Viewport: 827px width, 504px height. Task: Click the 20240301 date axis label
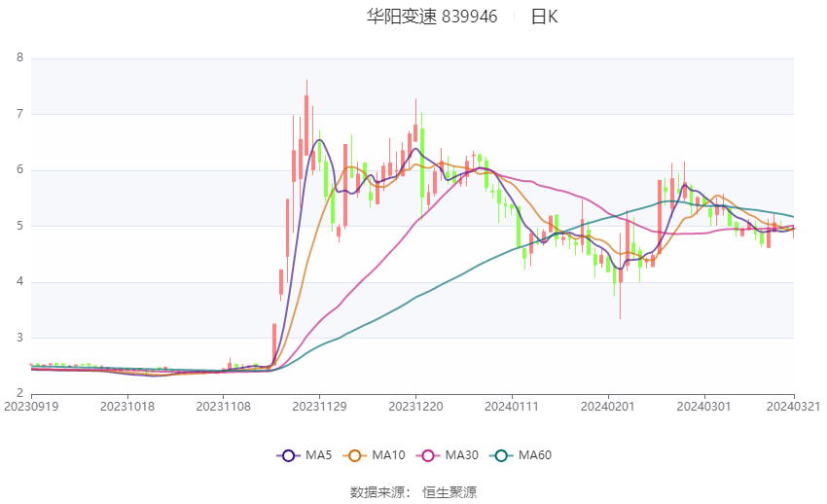click(x=703, y=407)
